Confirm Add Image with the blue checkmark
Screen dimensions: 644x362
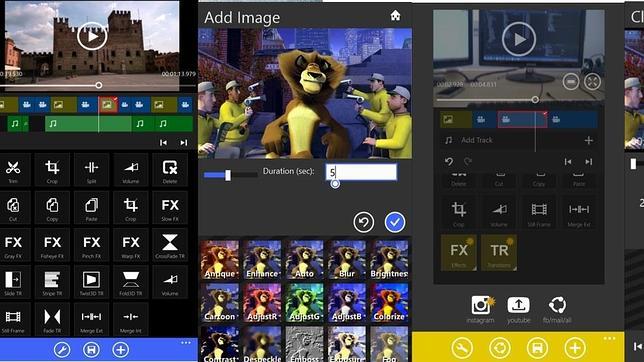click(x=395, y=222)
